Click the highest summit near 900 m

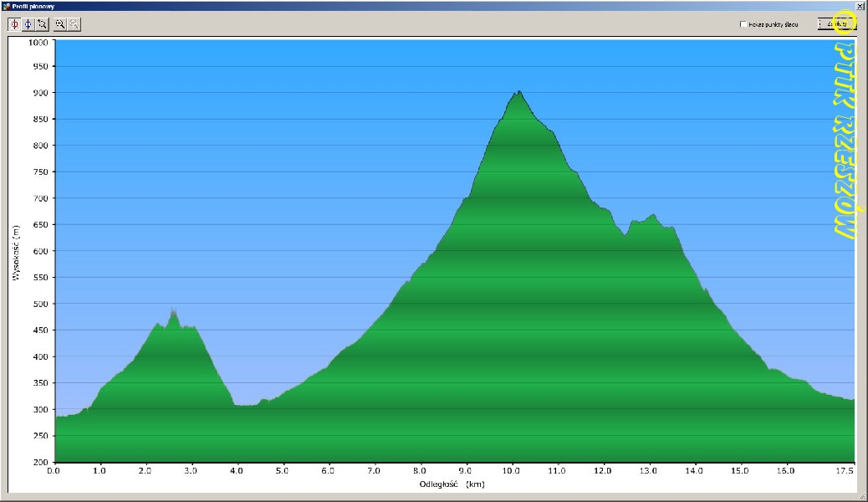click(518, 92)
